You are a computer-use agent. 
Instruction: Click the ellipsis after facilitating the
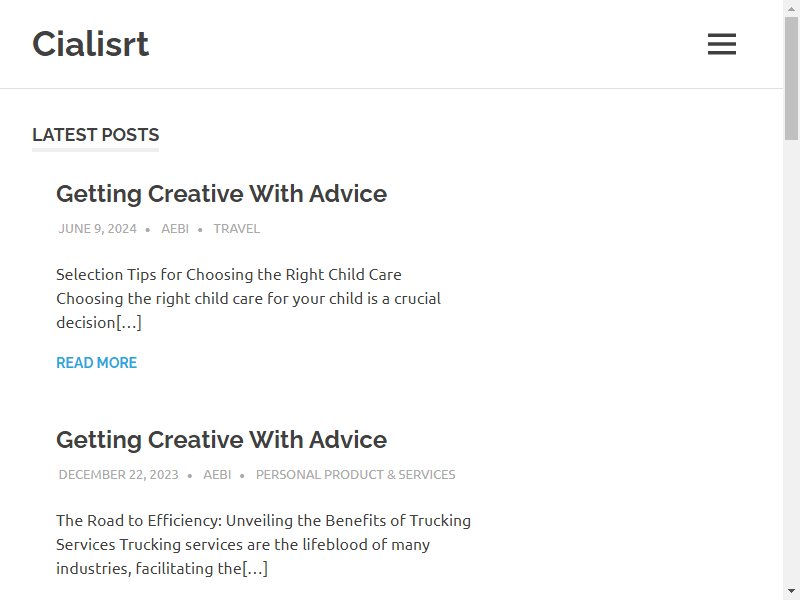[x=255, y=568]
